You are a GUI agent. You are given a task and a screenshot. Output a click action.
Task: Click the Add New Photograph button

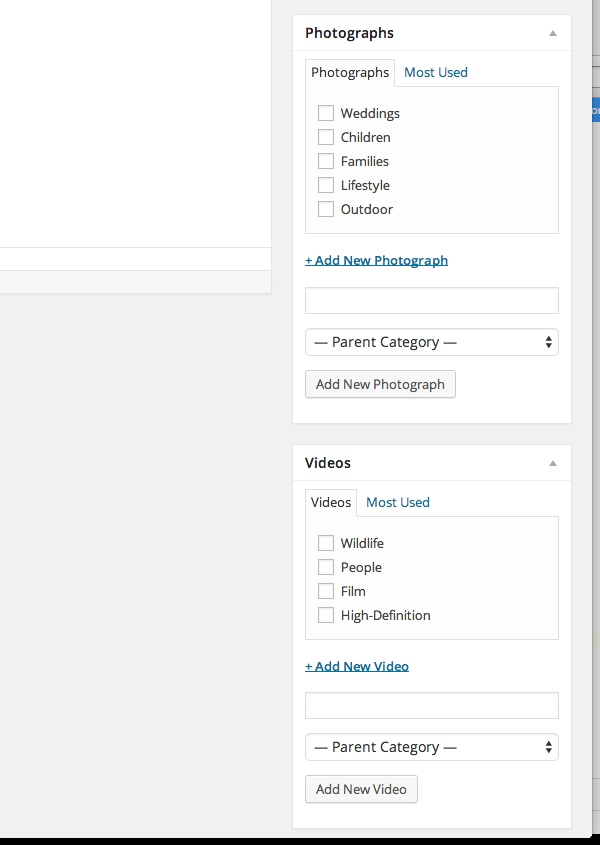coord(381,384)
